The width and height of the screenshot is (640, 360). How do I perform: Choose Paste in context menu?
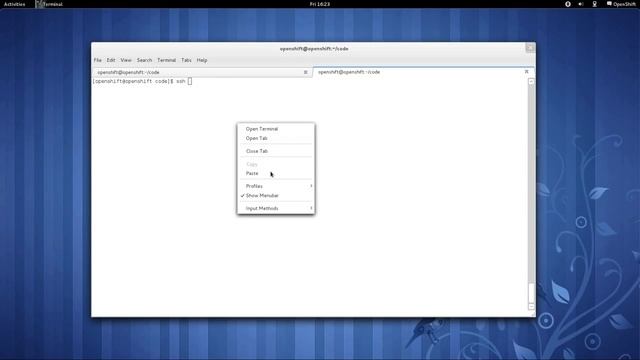(x=276, y=173)
